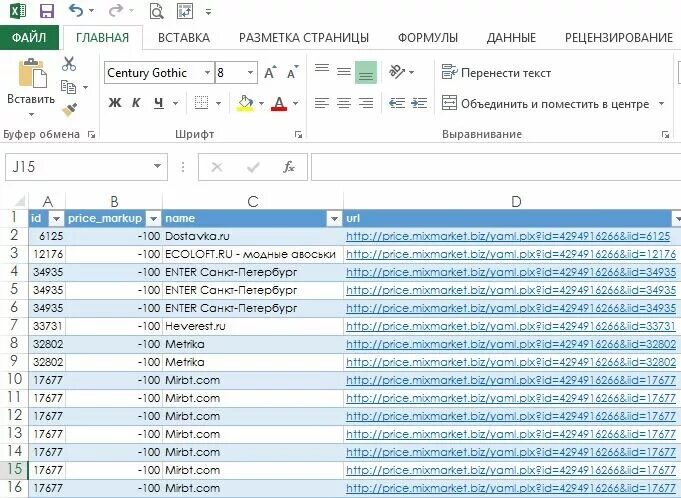Switch to the ГЛАВНАЯ tab
Screen dimensions: 681x498
pyautogui.click(x=102, y=38)
